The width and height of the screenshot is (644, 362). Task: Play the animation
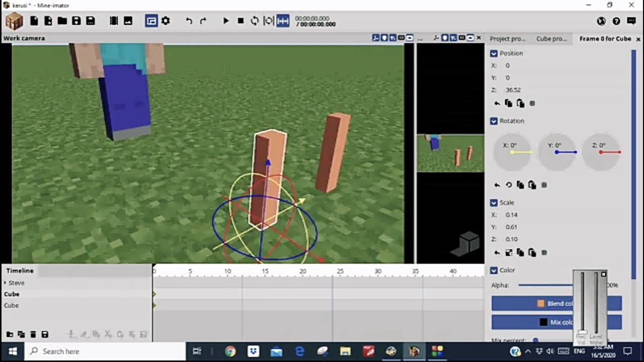pos(226,21)
